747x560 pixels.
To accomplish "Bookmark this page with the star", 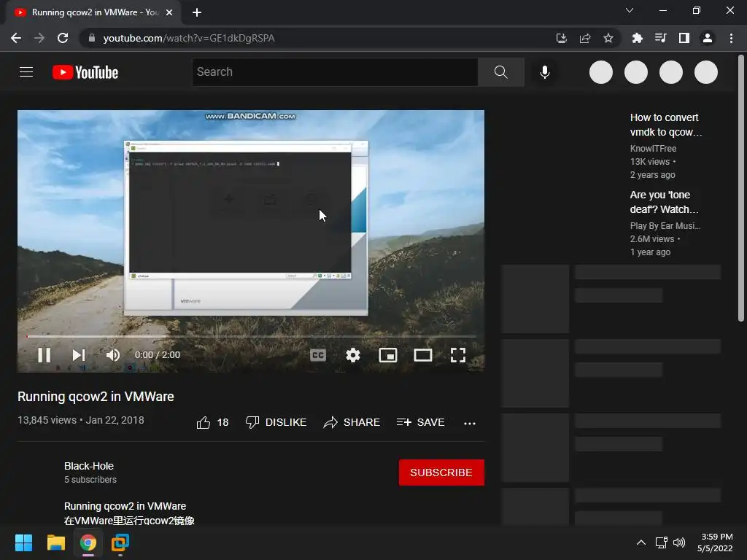I will click(608, 38).
